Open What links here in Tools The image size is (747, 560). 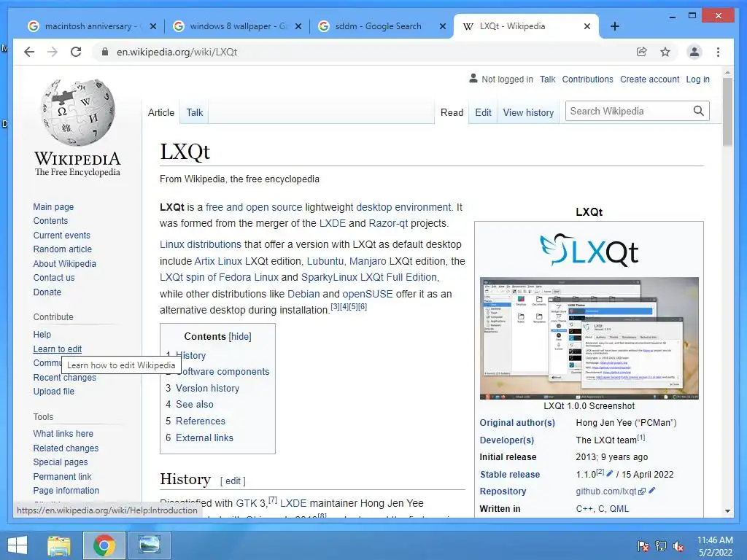click(63, 434)
